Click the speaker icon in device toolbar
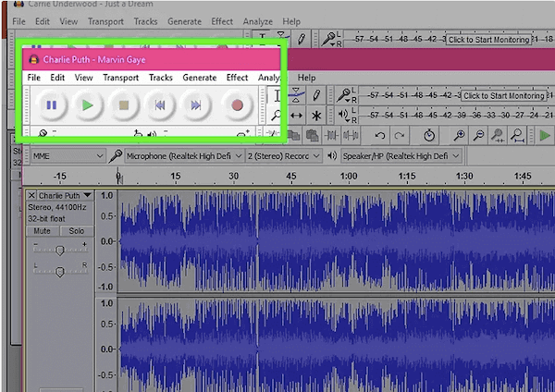This screenshot has width=555, height=392. [x=332, y=156]
